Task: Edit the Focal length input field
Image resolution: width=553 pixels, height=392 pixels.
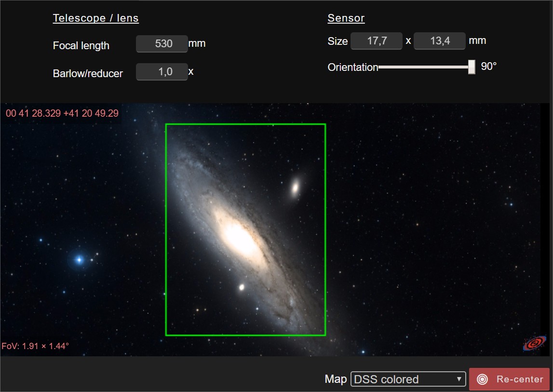Action: click(162, 44)
